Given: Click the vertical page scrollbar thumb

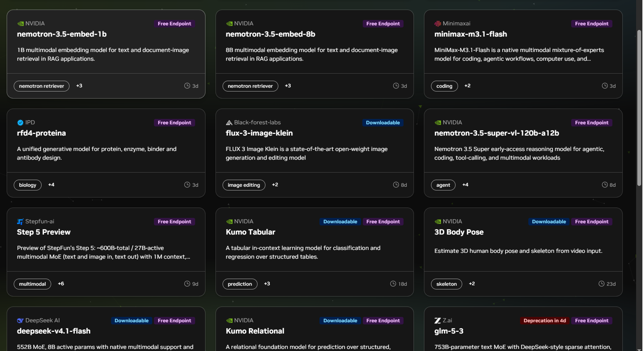Looking at the screenshot, I should point(639,107).
